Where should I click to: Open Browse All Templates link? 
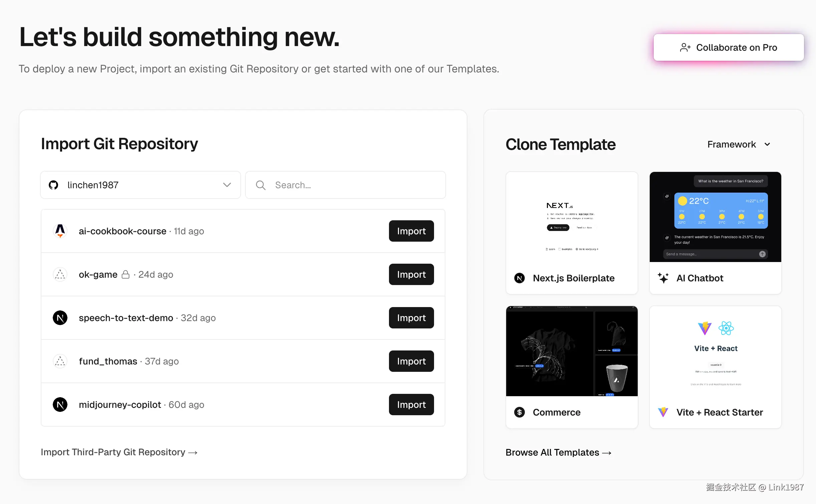pos(559,452)
